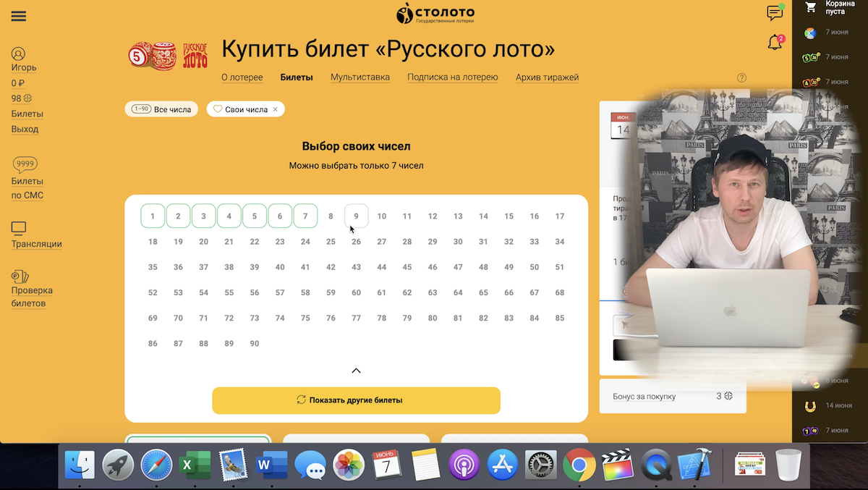Open green 5 из 36 lottery in sidebar
This screenshot has width=868, height=490.
click(811, 57)
